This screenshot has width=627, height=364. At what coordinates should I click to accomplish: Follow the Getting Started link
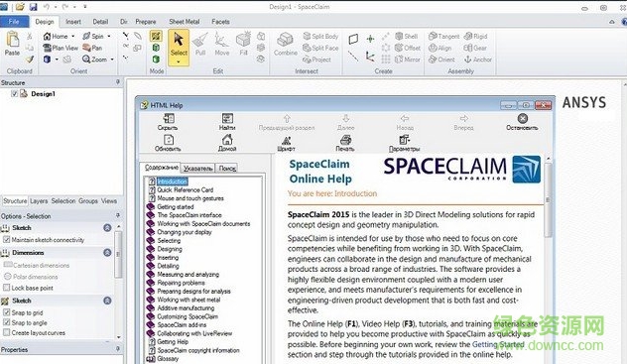pyautogui.click(x=498, y=344)
